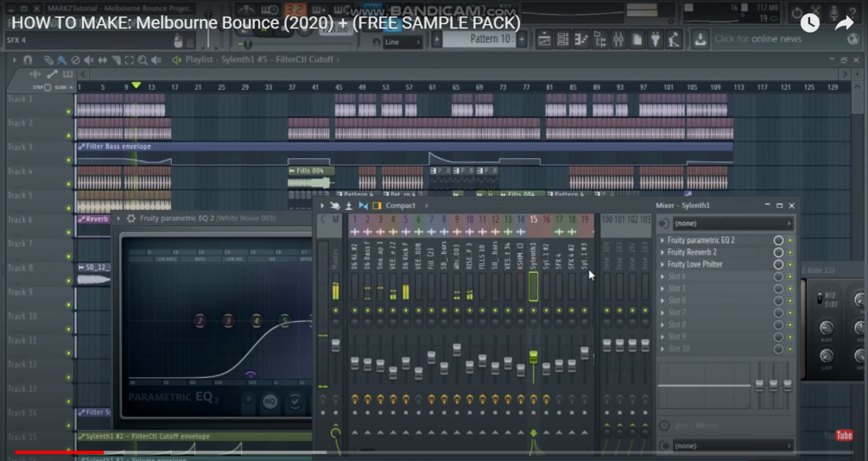Select the playlist Delete tool
The width and height of the screenshot is (868, 461).
point(75,60)
